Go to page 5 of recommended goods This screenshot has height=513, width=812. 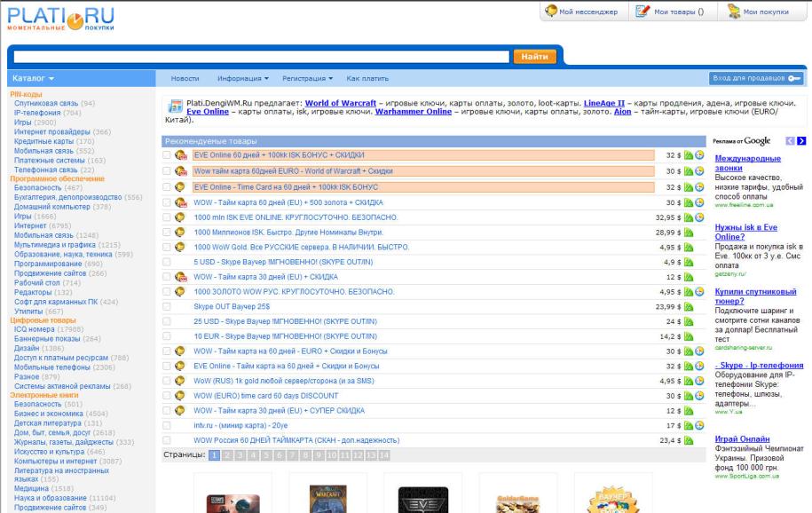(x=266, y=455)
